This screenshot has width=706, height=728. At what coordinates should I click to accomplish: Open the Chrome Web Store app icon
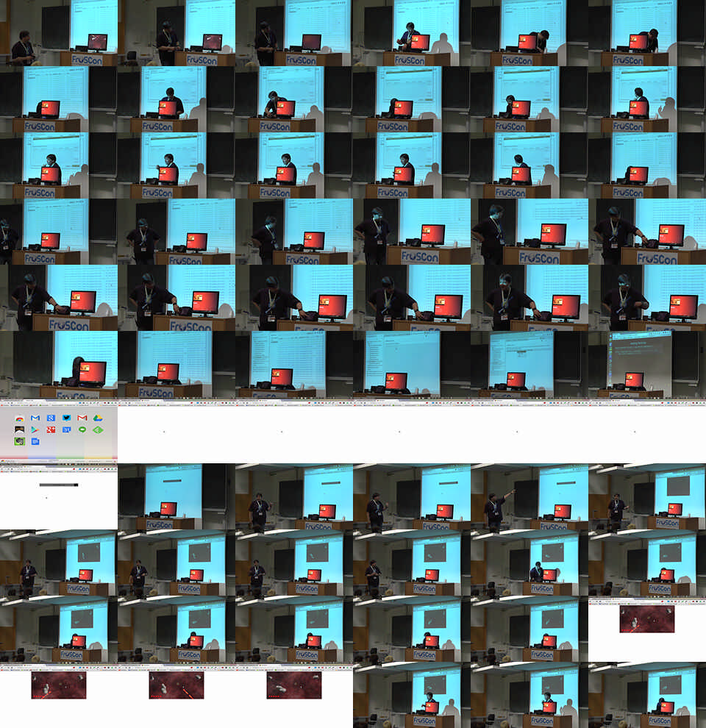click(x=20, y=418)
